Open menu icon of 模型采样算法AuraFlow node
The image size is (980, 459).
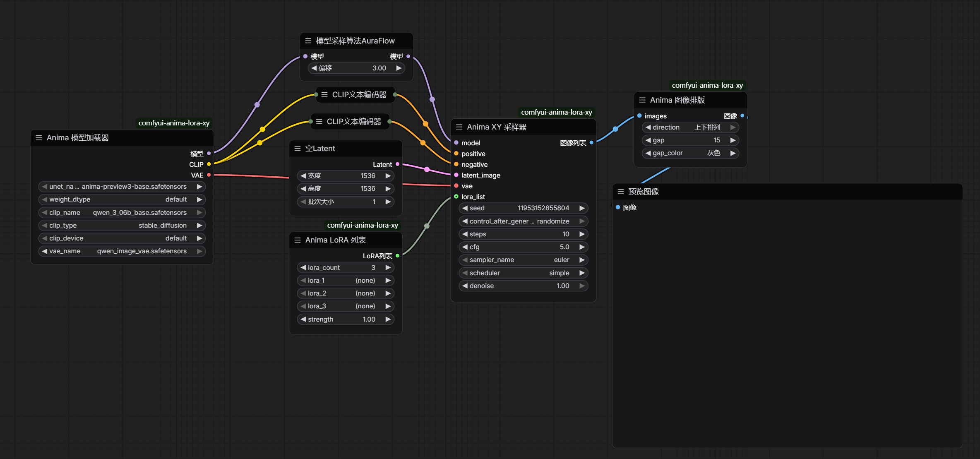[308, 41]
